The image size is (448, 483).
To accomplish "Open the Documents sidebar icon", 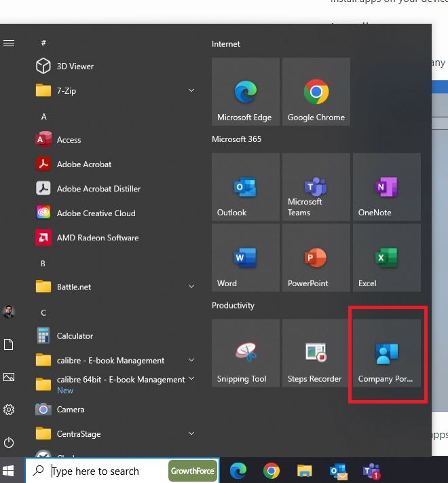I will (x=9, y=344).
